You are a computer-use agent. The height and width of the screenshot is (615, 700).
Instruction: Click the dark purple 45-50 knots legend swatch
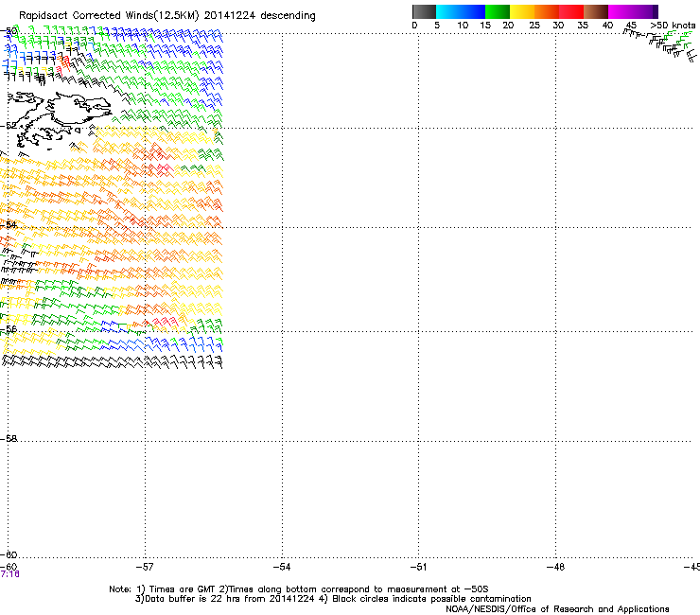[645, 11]
